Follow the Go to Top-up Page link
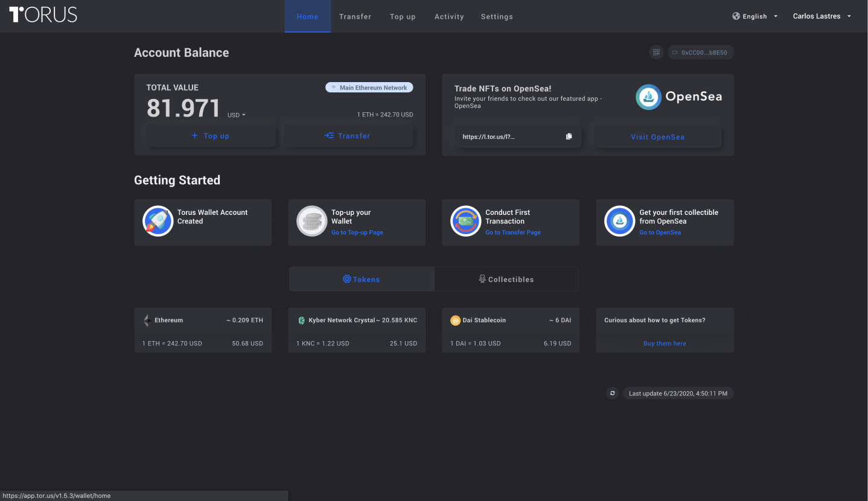This screenshot has height=501, width=868. tap(357, 232)
